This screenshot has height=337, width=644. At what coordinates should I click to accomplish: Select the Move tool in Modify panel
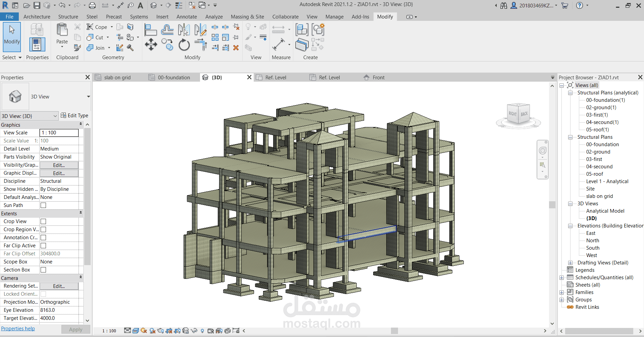pyautogui.click(x=151, y=44)
